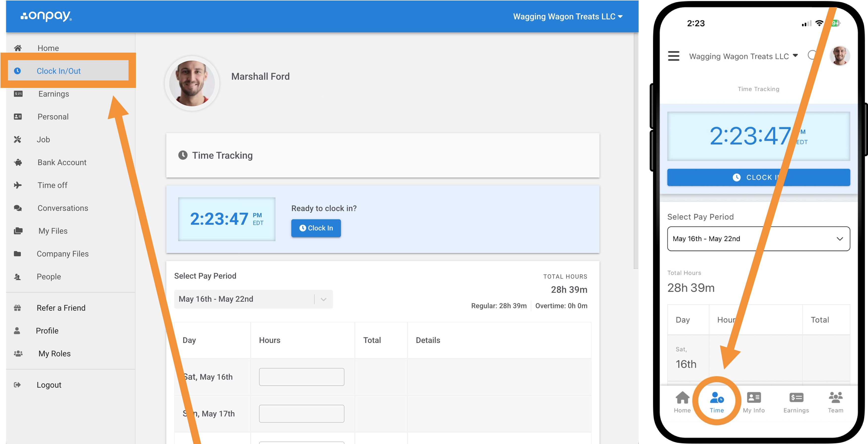Click the Conversations chat bubbles icon

pyautogui.click(x=18, y=208)
